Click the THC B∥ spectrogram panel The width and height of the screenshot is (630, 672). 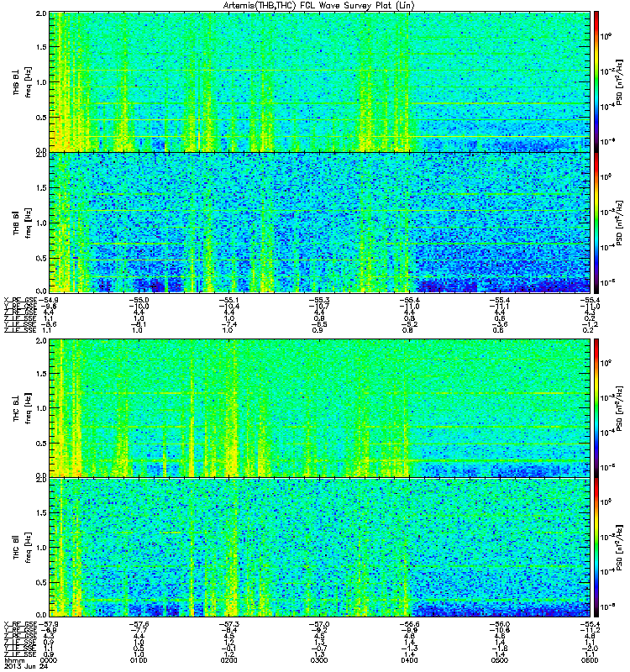(319, 548)
